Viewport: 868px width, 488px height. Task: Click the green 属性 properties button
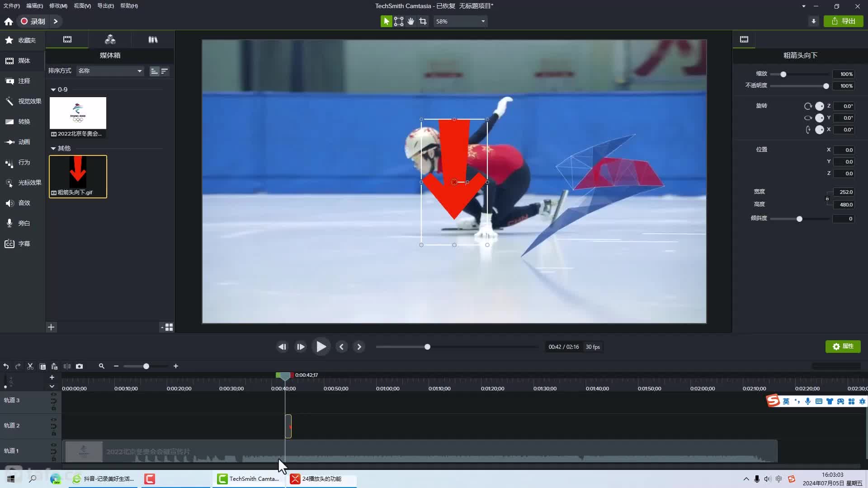click(x=843, y=347)
